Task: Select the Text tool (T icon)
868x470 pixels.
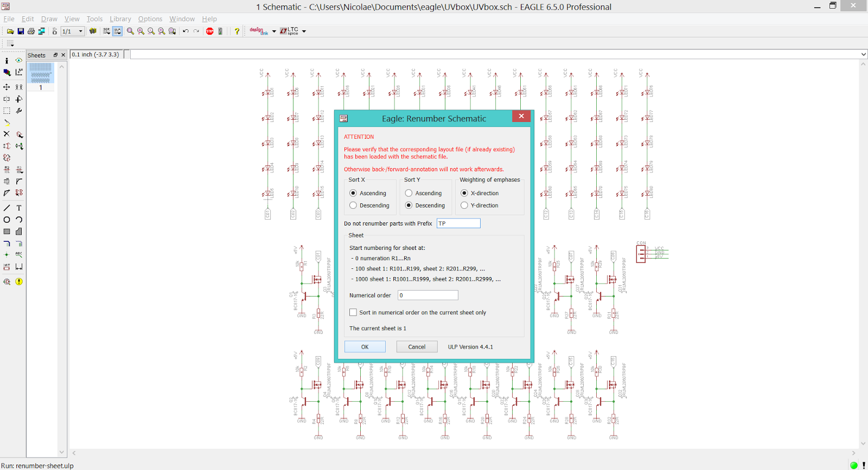Action: (x=19, y=208)
